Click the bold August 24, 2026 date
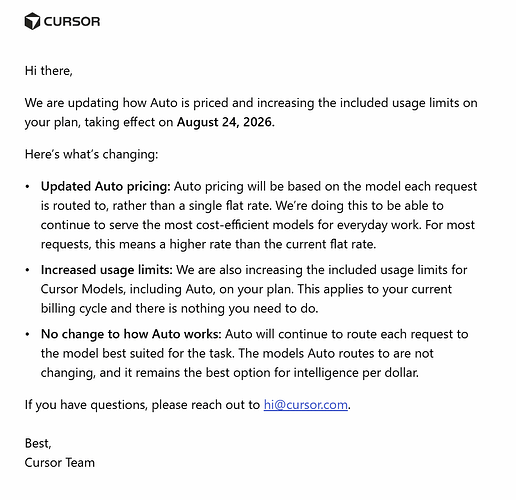The width and height of the screenshot is (516, 500). click(x=224, y=122)
